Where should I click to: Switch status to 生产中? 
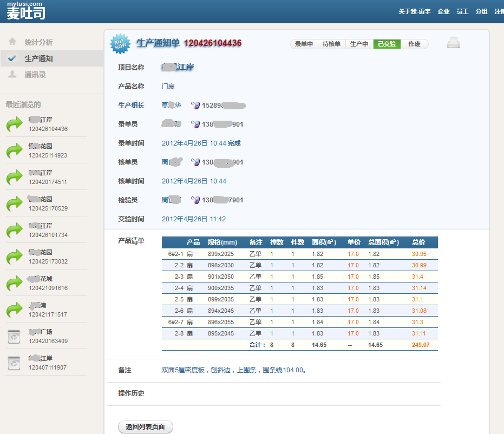tap(359, 44)
